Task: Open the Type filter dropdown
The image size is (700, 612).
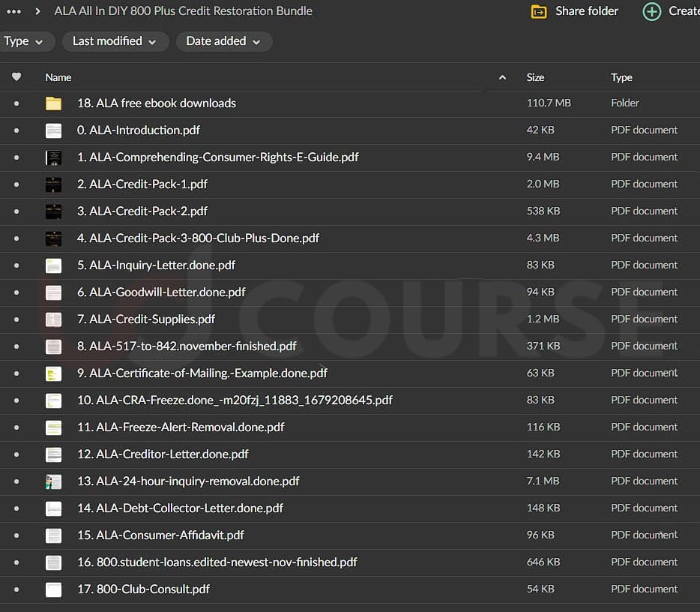Action: coord(24,41)
